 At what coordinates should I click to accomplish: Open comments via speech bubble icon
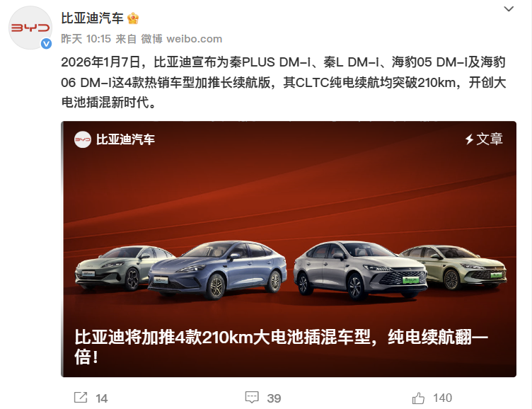point(252,398)
